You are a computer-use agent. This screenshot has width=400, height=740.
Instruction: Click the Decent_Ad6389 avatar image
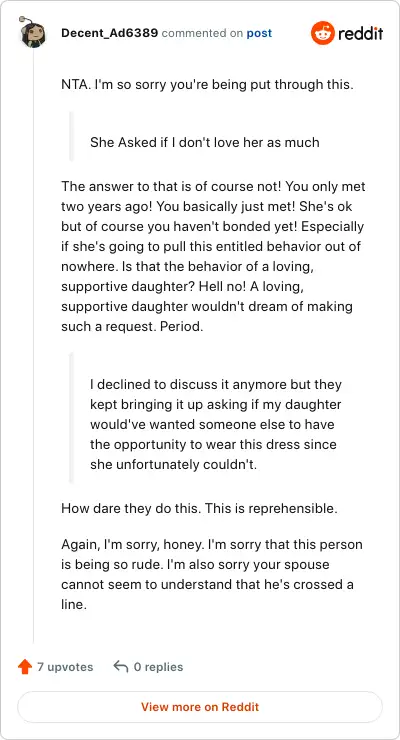click(x=33, y=33)
